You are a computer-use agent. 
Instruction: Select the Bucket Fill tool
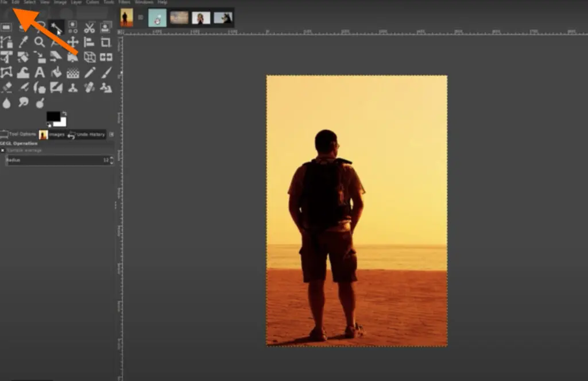pos(56,72)
